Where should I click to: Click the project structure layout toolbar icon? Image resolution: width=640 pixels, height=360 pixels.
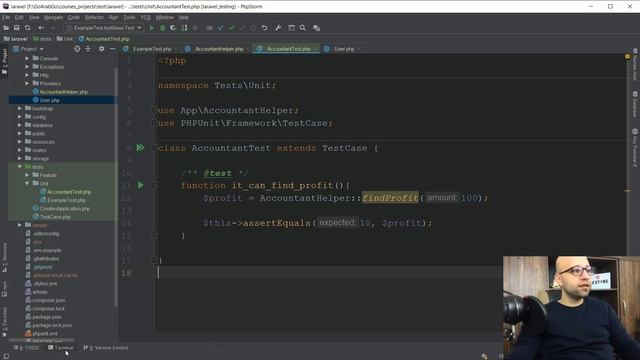[291, 28]
